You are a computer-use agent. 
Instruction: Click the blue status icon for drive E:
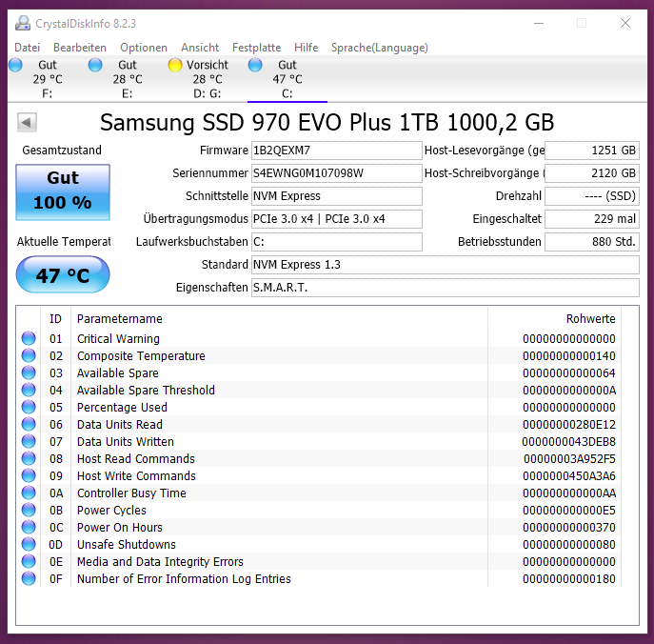point(95,65)
